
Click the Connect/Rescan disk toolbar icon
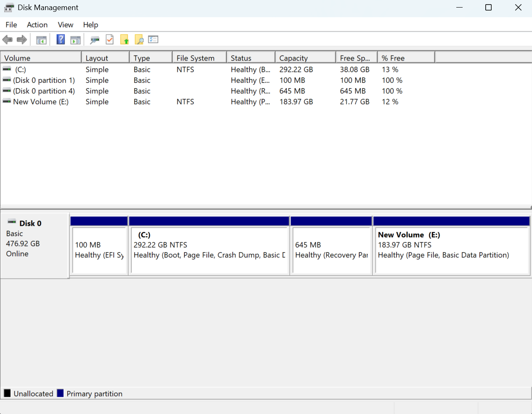click(x=95, y=40)
